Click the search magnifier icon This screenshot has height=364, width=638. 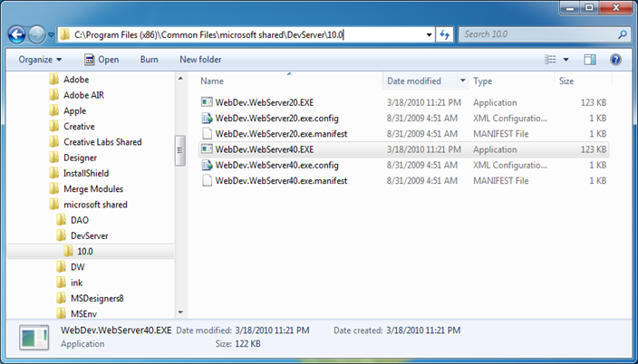point(622,34)
